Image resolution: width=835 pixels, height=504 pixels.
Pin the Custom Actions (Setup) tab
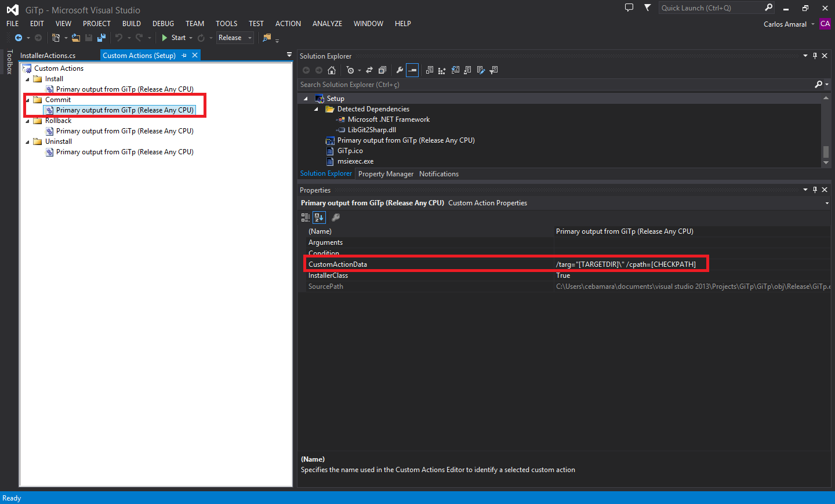[x=184, y=55]
